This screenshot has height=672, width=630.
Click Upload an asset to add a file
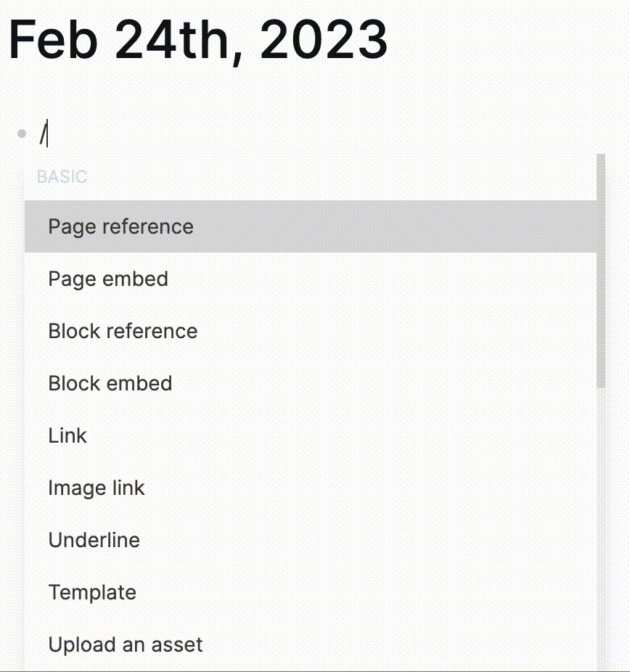coord(125,644)
